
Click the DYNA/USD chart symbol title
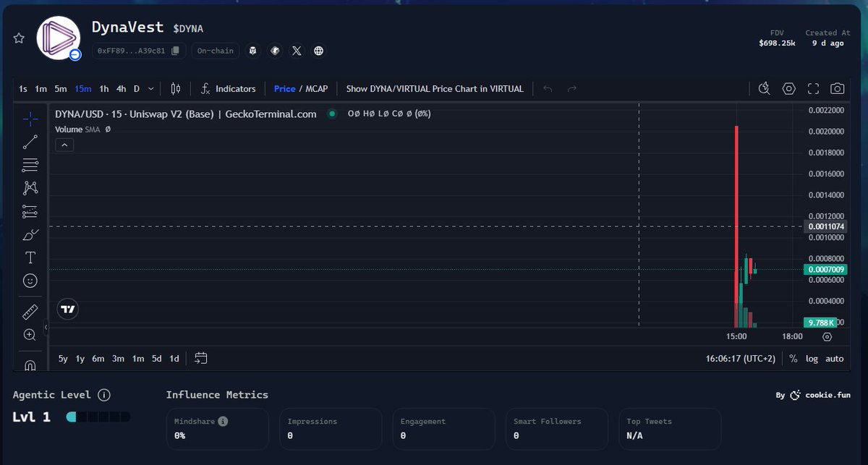[186, 114]
